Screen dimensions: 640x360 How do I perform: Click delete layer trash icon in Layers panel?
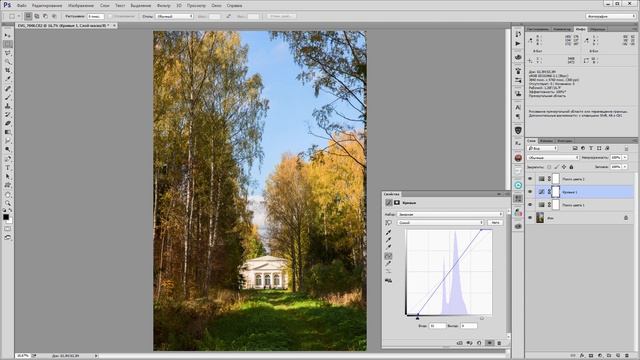point(627,356)
